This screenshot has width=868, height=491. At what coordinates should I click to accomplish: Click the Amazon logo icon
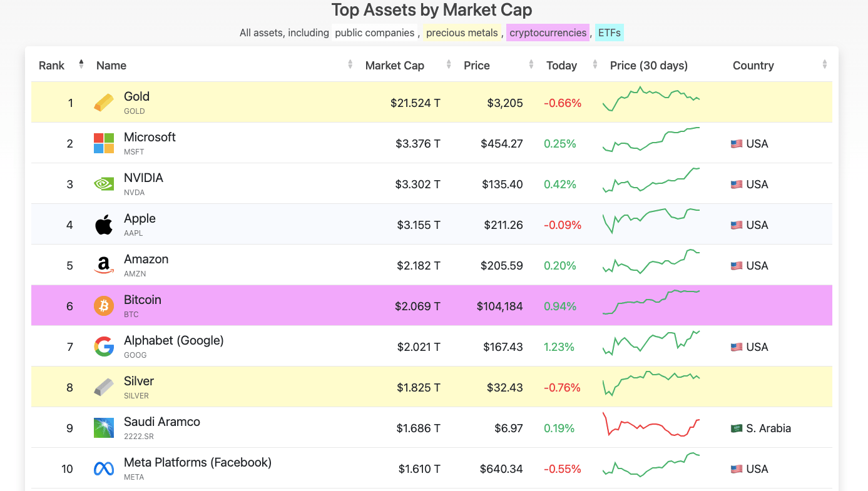pos(104,265)
